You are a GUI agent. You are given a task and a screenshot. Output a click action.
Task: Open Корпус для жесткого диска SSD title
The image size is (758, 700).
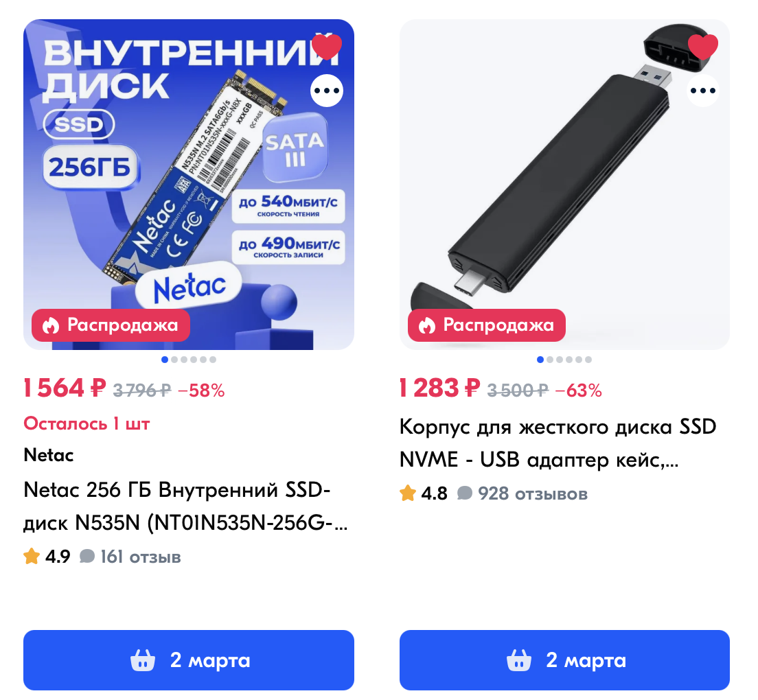(x=558, y=443)
